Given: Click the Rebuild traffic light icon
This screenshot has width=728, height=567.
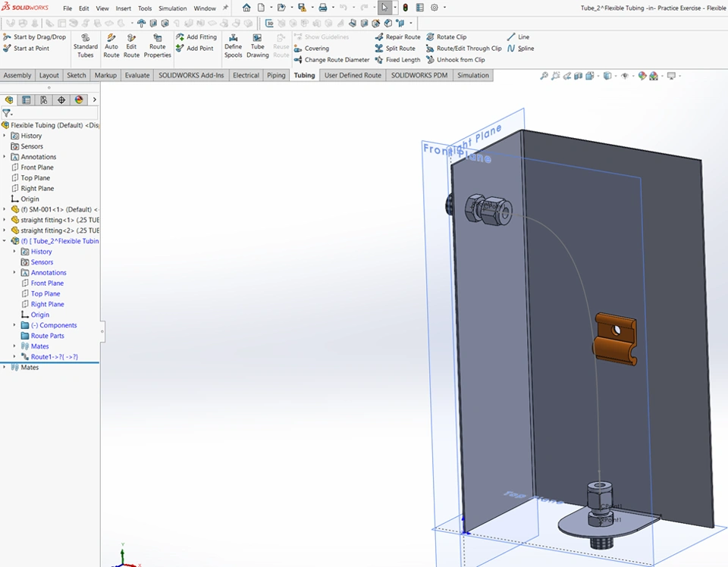Looking at the screenshot, I should pos(405,8).
